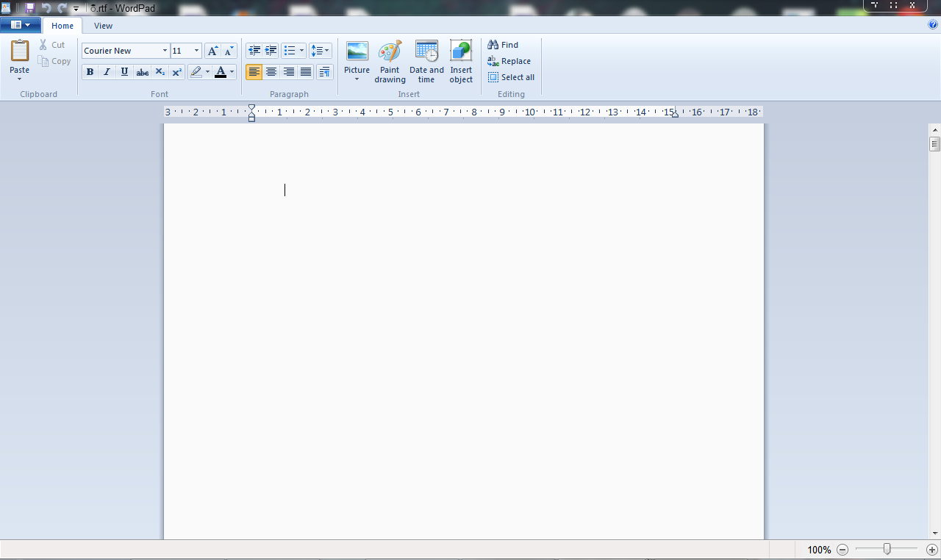Toggle italic formatting
Image resolution: width=941 pixels, height=560 pixels.
(x=107, y=72)
